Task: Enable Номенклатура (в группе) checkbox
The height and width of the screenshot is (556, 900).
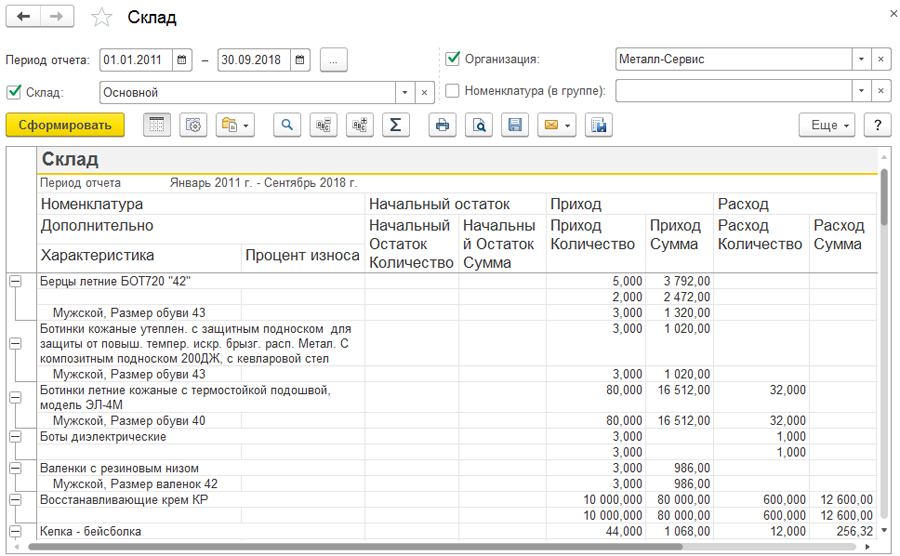Action: click(452, 91)
